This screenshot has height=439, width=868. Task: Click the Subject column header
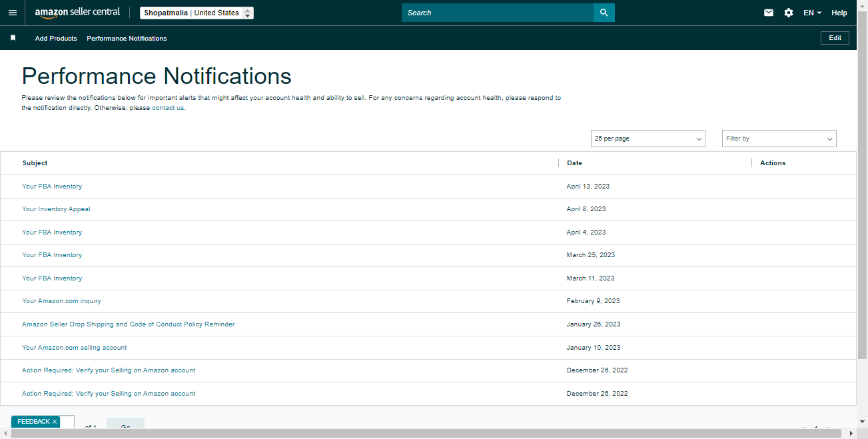click(x=35, y=163)
